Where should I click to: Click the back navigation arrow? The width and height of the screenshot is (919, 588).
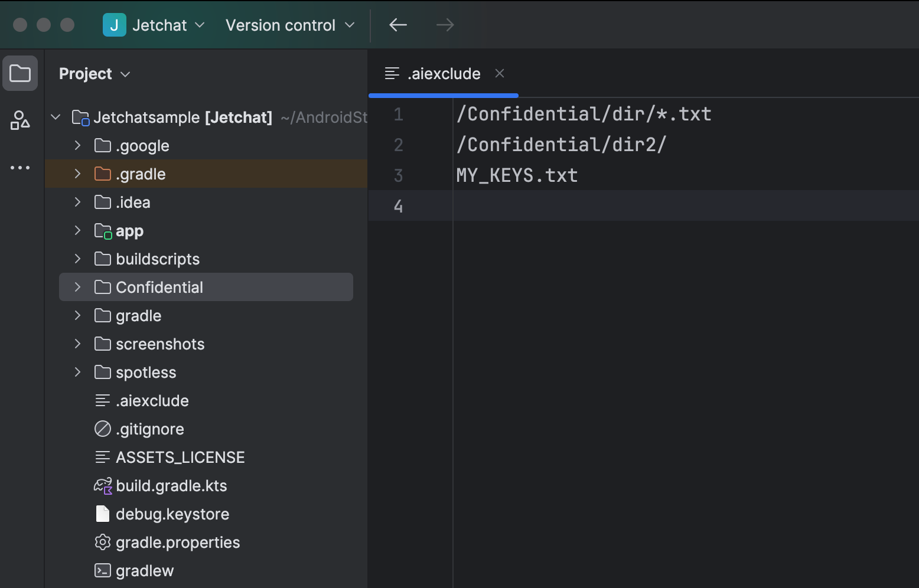[x=397, y=25]
